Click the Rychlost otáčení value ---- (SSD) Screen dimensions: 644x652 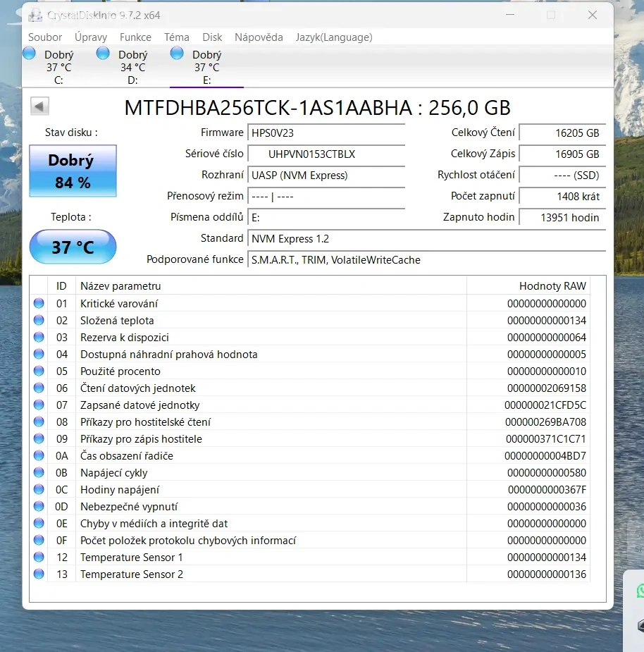[562, 175]
